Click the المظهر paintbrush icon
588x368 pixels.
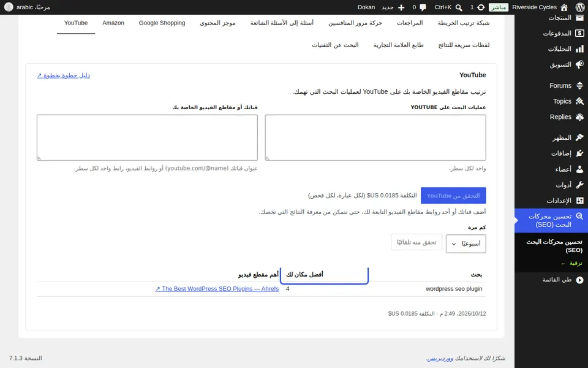pos(580,138)
